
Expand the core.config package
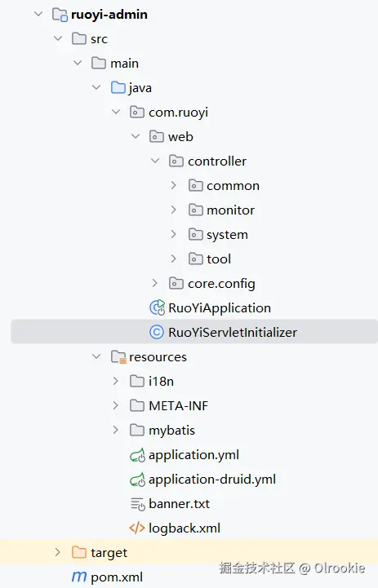pos(154,283)
